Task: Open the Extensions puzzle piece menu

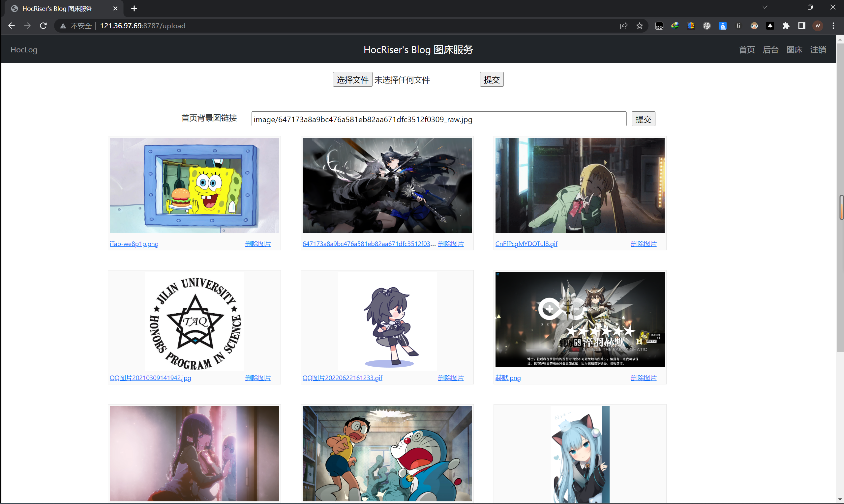Action: (786, 26)
